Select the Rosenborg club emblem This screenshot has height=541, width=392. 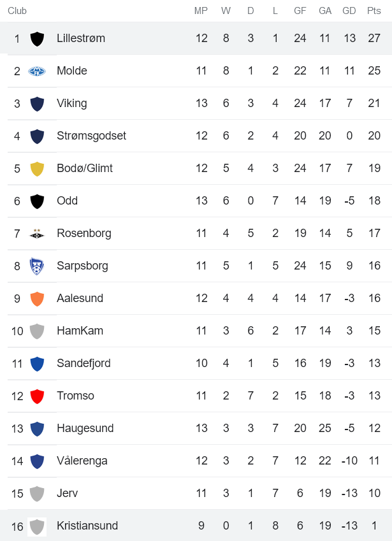click(37, 233)
